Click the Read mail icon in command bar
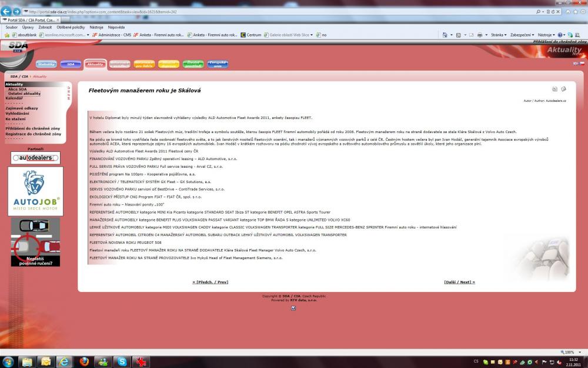 472,35
